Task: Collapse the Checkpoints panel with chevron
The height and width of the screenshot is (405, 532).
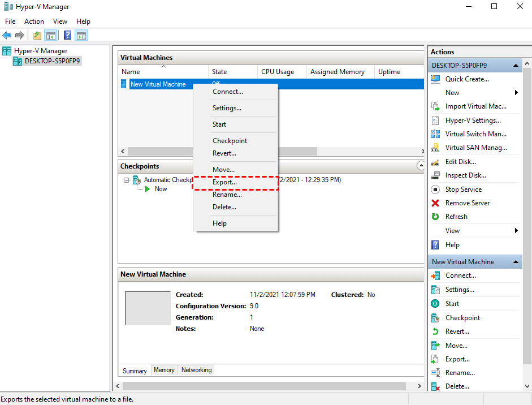Action: pyautogui.click(x=420, y=166)
